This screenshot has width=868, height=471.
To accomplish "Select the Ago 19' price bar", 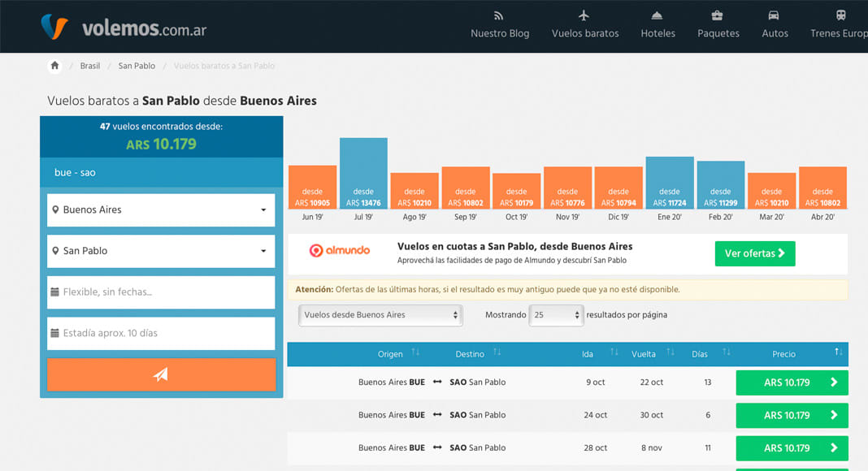I will [414, 191].
